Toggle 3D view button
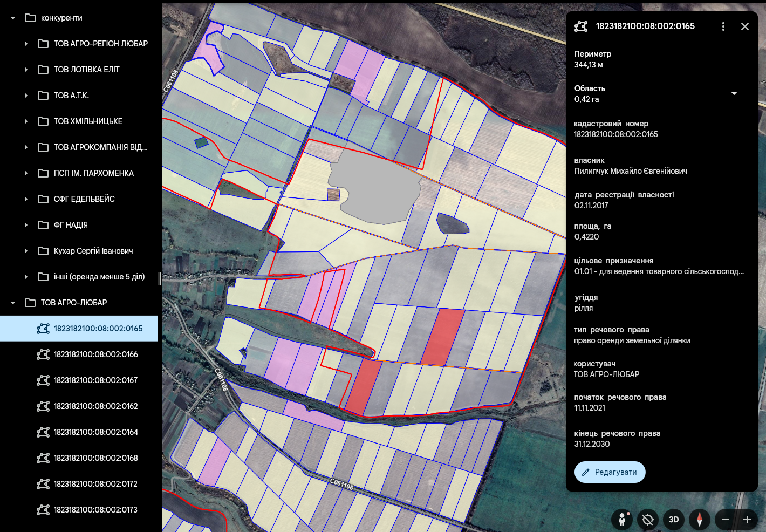 pos(674,520)
